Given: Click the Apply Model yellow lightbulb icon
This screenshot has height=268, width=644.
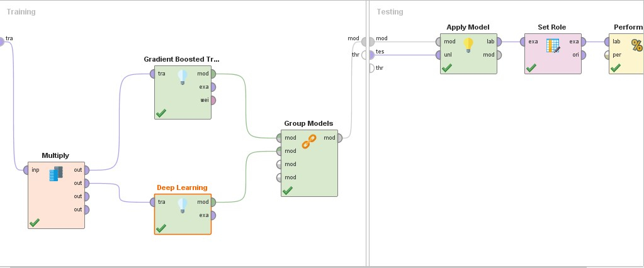Looking at the screenshot, I should pyautogui.click(x=468, y=45).
